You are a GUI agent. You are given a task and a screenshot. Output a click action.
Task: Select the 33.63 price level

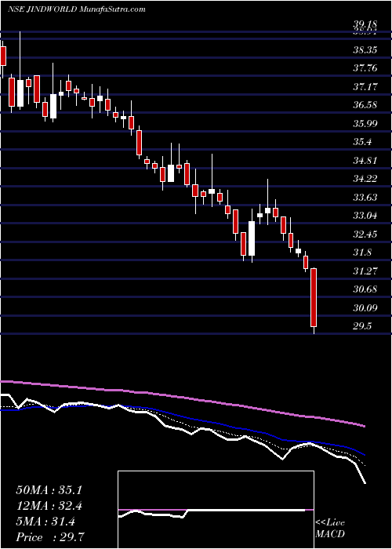pyautogui.click(x=365, y=198)
